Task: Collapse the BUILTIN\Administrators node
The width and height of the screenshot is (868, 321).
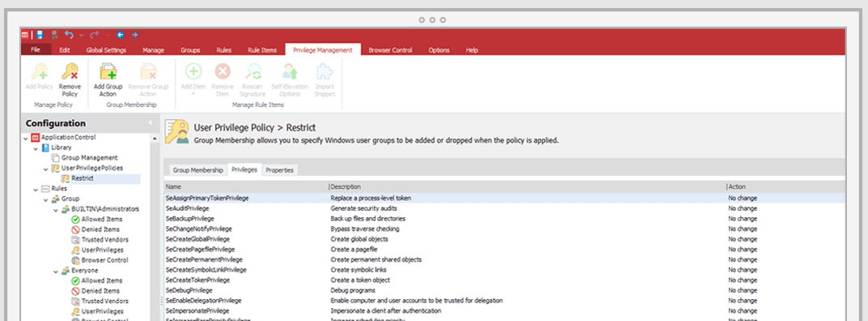Action: point(56,210)
